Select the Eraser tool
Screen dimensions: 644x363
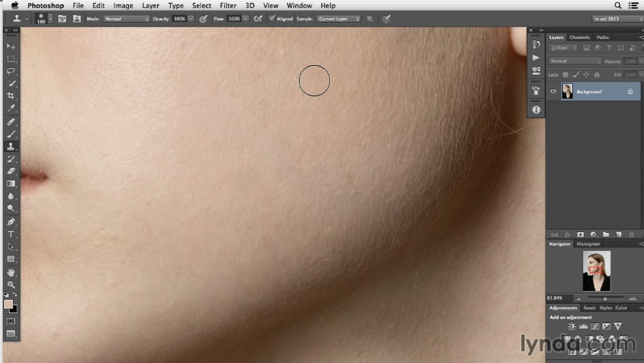[x=11, y=171]
